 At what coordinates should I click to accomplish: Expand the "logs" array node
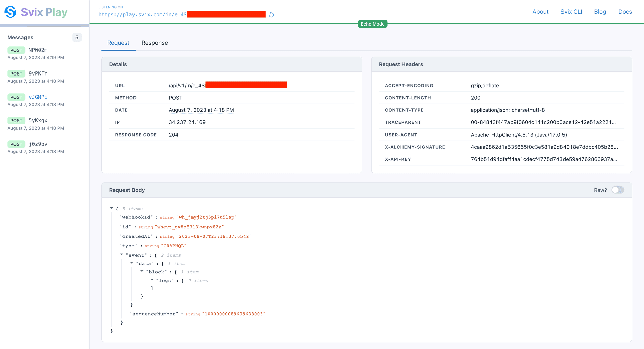pos(152,280)
